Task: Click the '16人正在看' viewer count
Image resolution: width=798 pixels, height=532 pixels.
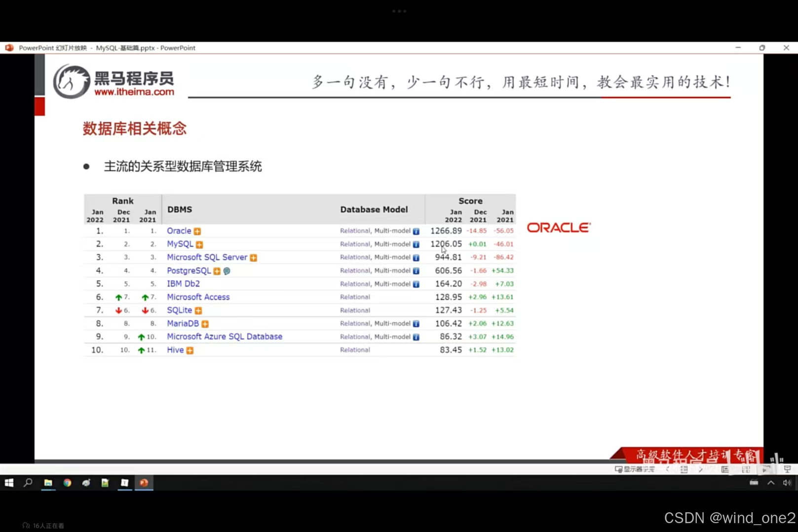Action: pos(43,526)
